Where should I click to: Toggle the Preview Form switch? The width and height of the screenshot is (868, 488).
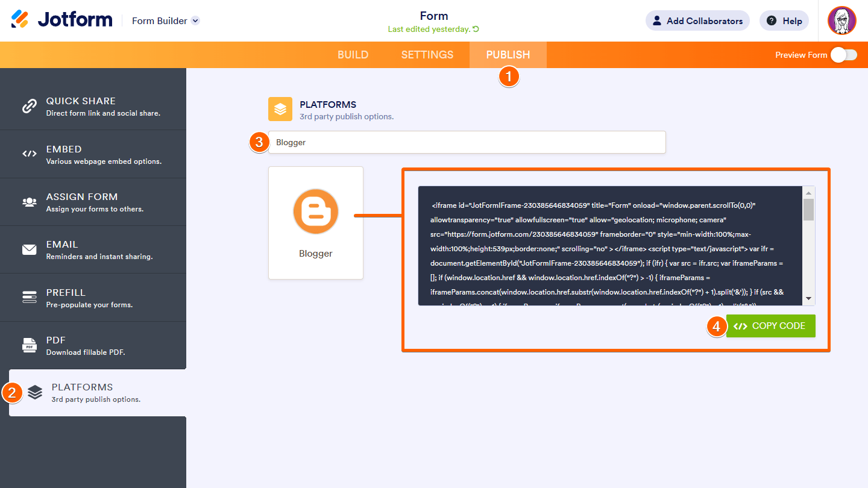point(843,55)
